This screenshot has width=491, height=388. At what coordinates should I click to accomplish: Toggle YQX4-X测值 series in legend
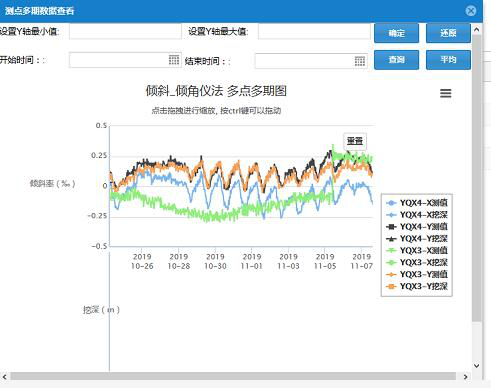point(417,203)
